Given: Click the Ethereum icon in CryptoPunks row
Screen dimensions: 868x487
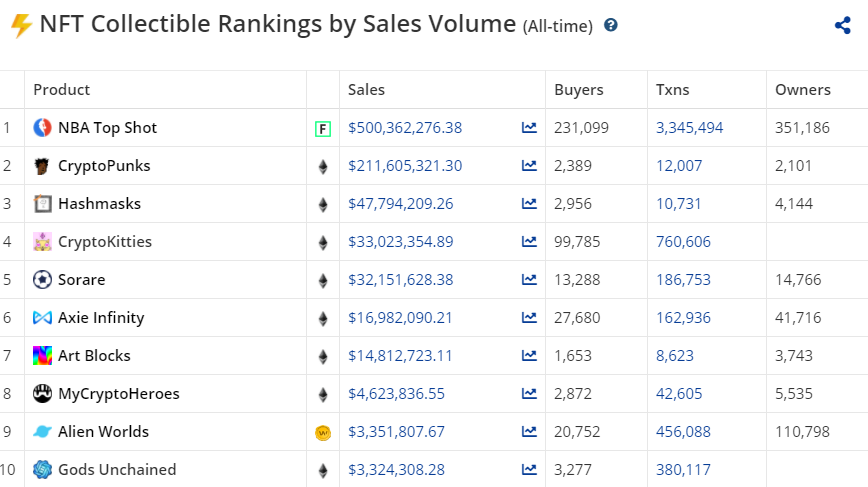Looking at the screenshot, I should click(x=323, y=167).
